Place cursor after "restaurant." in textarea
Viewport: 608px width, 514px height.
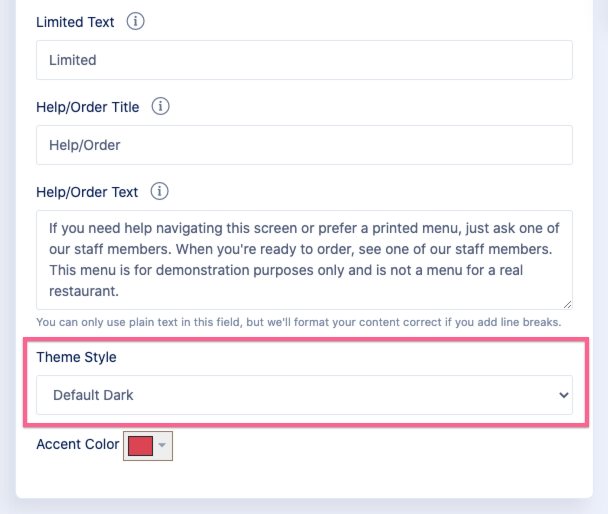pyautogui.click(x=121, y=292)
